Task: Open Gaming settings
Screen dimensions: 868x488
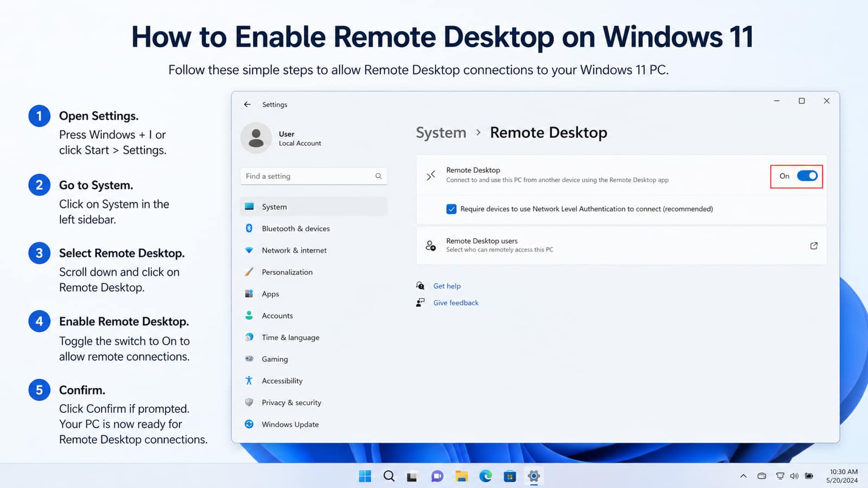Action: (x=314, y=358)
